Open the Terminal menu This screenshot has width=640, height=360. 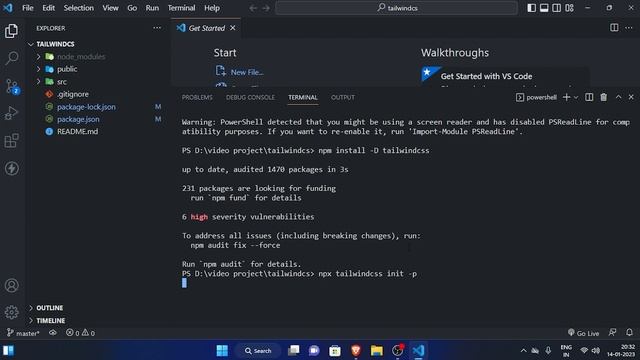[x=181, y=8]
